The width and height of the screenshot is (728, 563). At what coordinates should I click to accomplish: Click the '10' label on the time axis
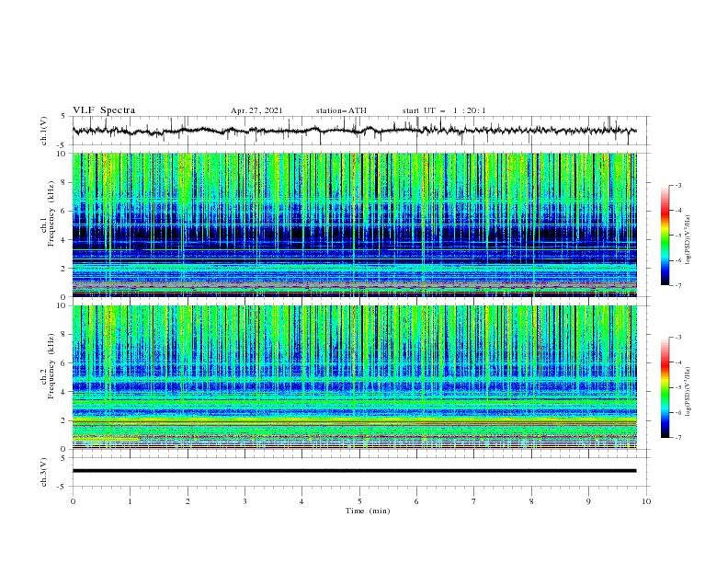pyautogui.click(x=646, y=501)
